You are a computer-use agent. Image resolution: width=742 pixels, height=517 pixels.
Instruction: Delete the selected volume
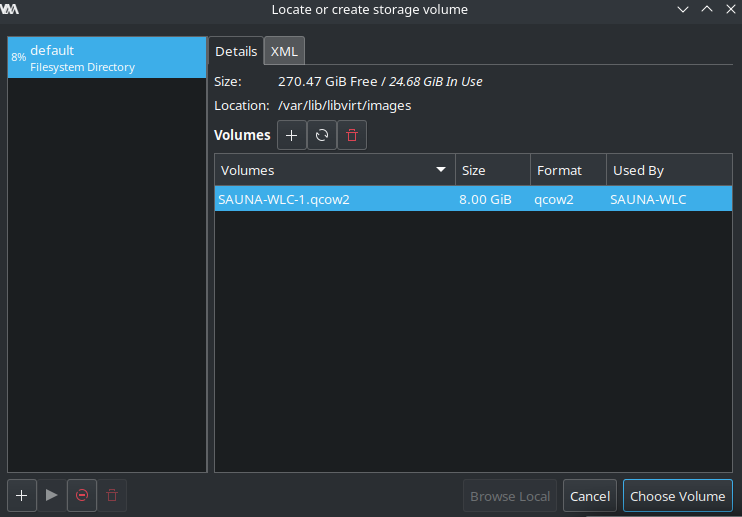(352, 135)
